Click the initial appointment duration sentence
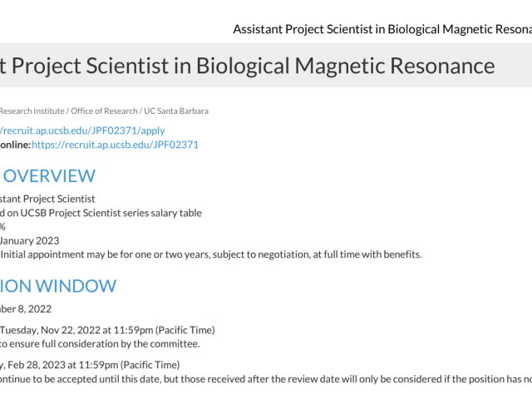Viewport: 532px width, 399px height. (211, 254)
